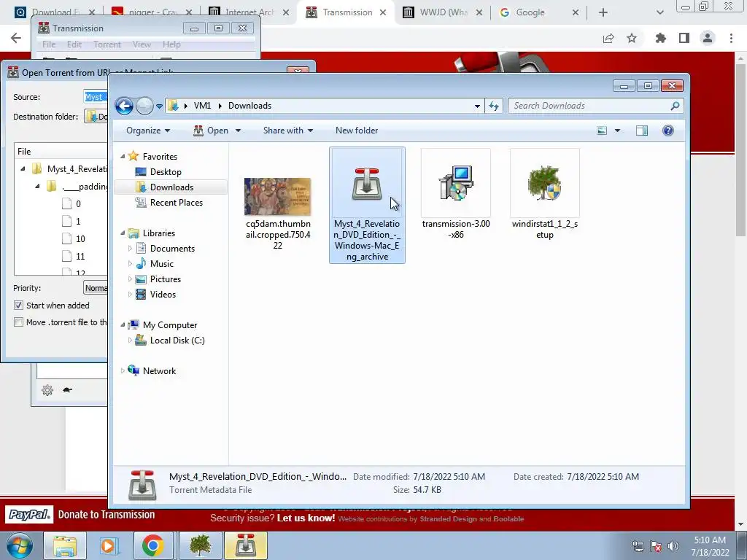
Task: Expand the Network node
Action: click(123, 371)
